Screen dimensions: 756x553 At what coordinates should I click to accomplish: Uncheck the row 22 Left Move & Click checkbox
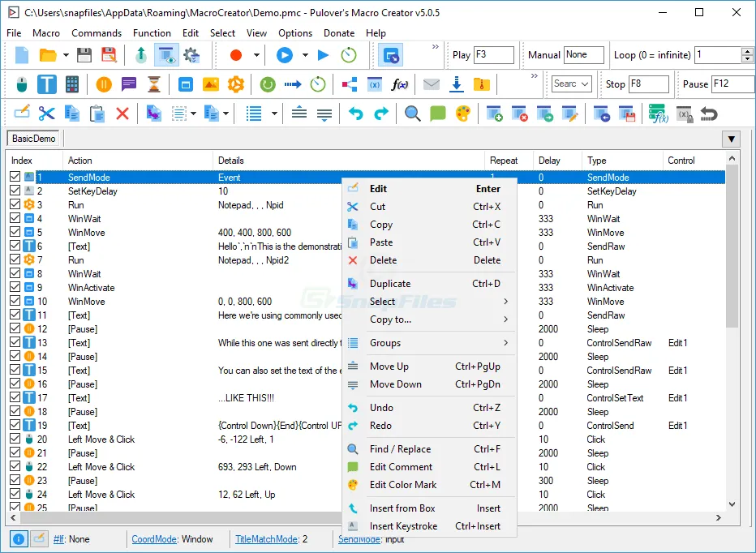point(15,466)
